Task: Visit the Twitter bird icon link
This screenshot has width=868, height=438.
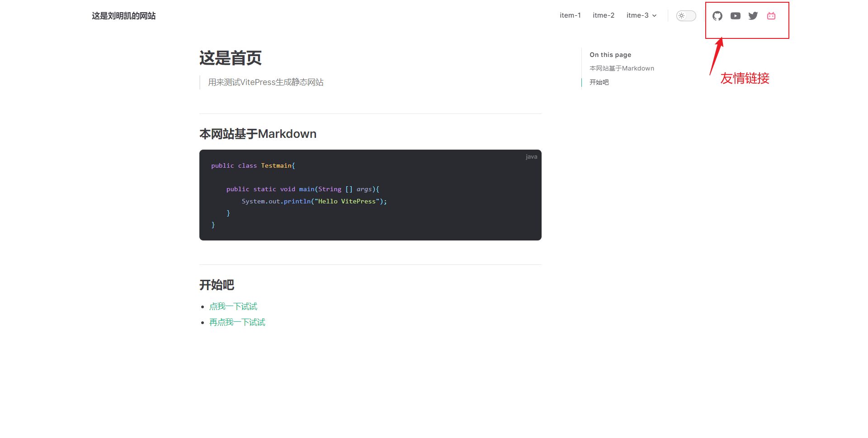Action: pyautogui.click(x=753, y=16)
